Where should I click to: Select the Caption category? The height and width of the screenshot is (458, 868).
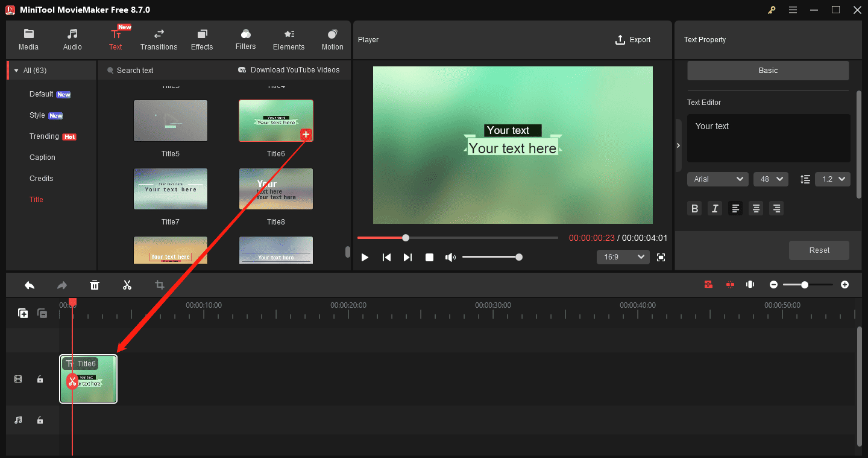(x=42, y=157)
